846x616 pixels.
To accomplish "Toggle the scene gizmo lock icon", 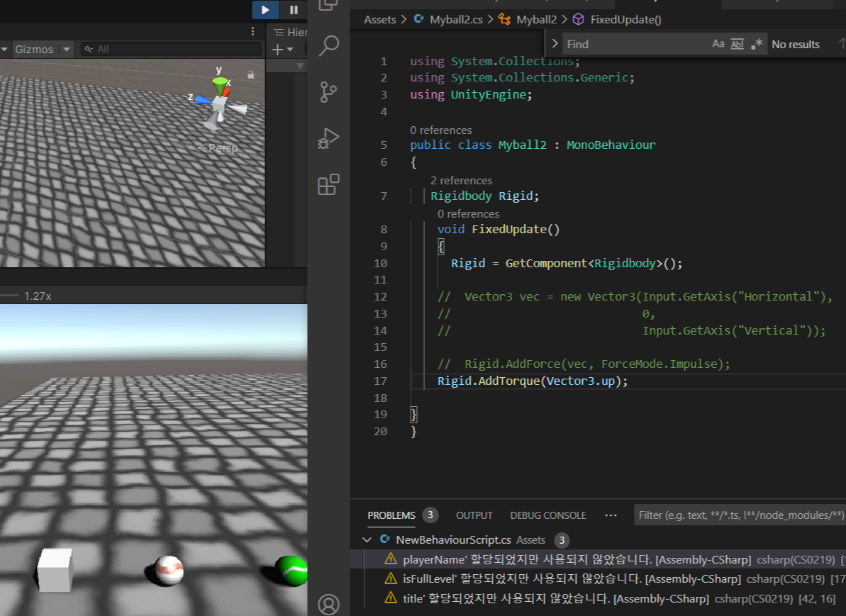I will (x=250, y=75).
